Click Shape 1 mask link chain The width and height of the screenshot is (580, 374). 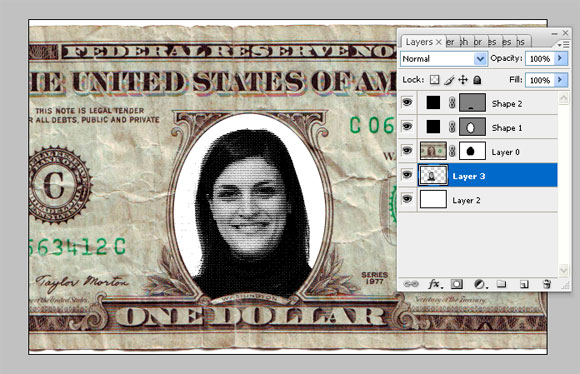coord(452,127)
